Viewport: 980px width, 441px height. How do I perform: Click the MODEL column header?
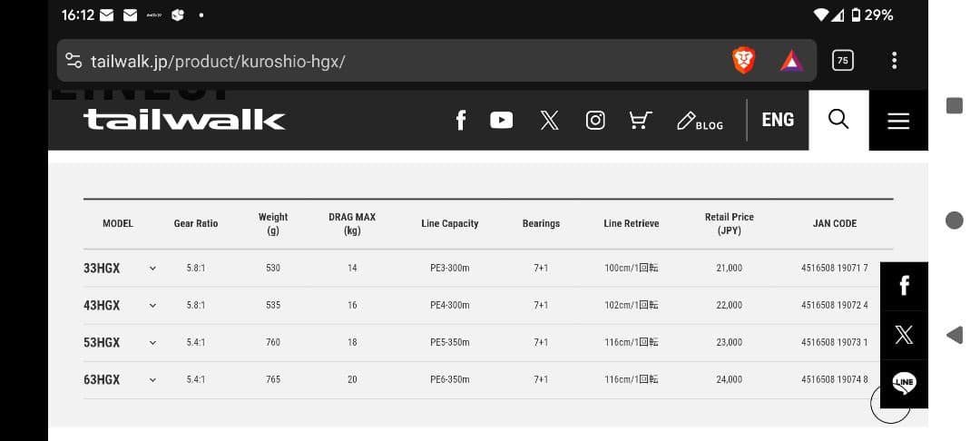pos(118,223)
